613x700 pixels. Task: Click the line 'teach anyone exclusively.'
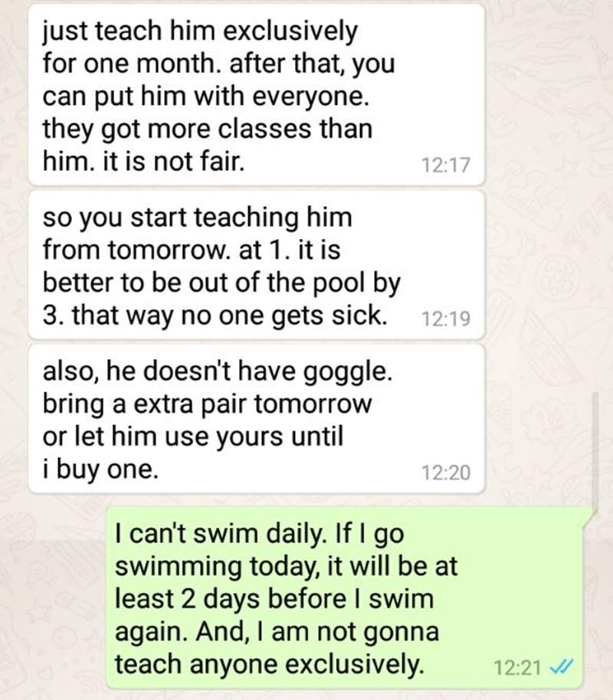click(x=269, y=664)
